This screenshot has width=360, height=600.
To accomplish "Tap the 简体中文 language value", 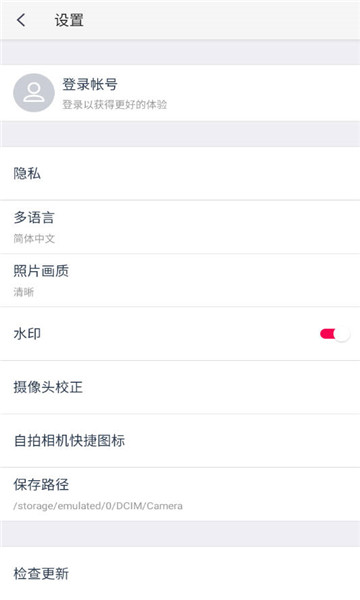I will (34, 239).
